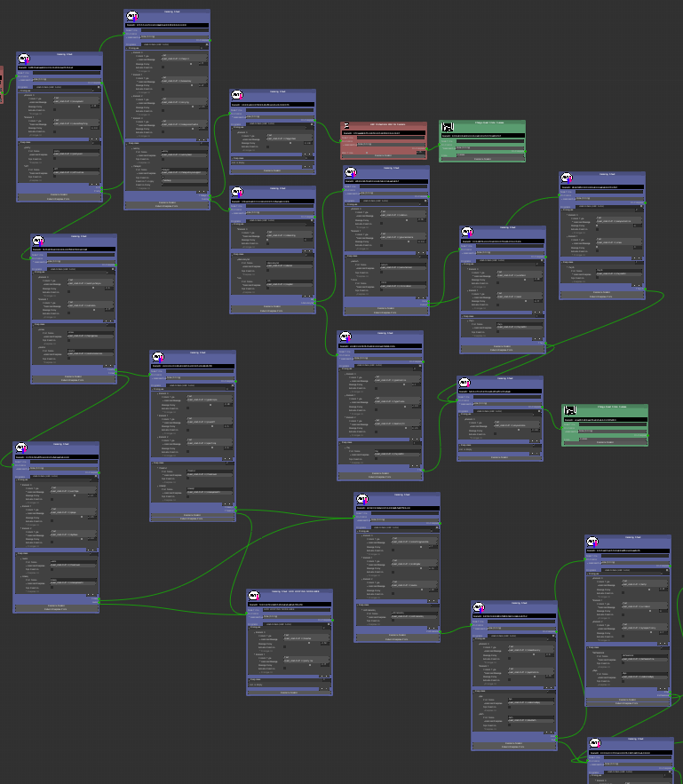The image size is (683, 784).
Task: Click speech bubble icon on bottom-center long-titled node
Action: point(255,596)
